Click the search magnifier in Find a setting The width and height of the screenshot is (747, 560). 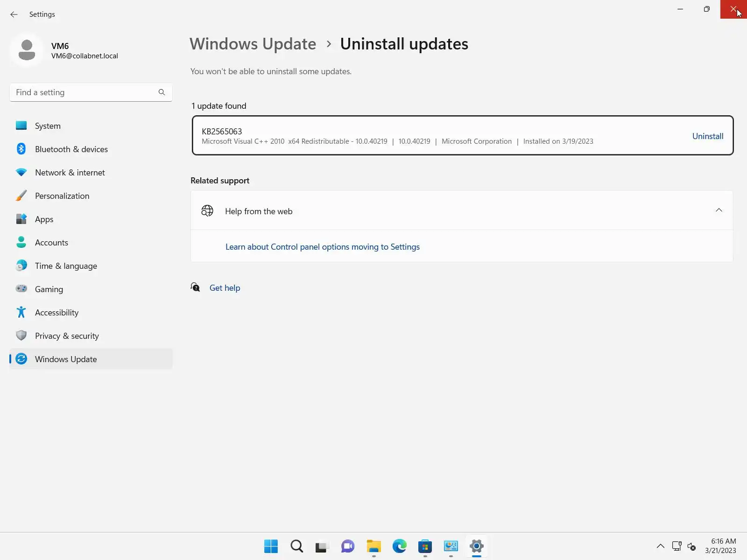[x=162, y=92]
